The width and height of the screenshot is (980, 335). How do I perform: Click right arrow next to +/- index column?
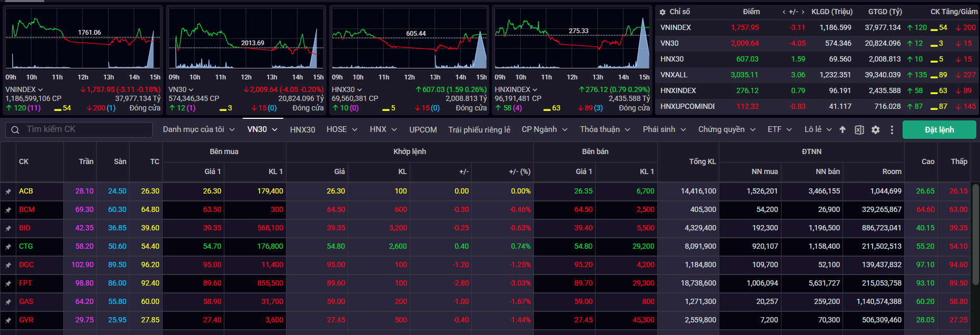803,12
